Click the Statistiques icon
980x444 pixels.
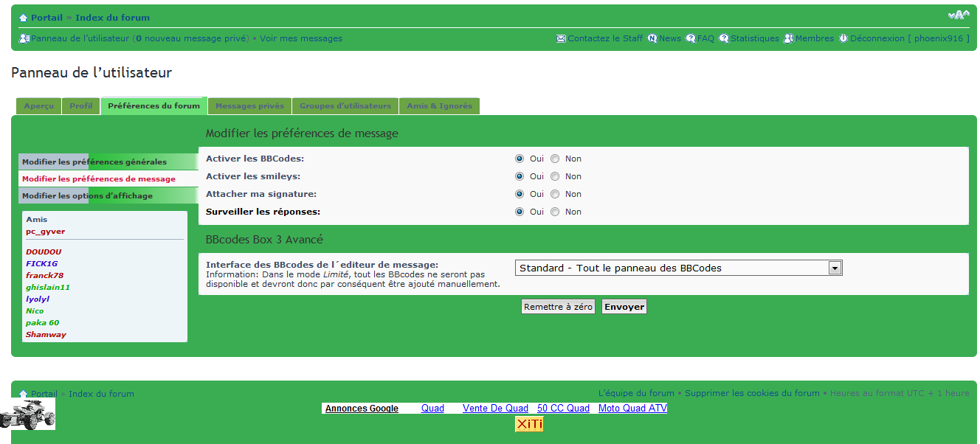(x=724, y=38)
